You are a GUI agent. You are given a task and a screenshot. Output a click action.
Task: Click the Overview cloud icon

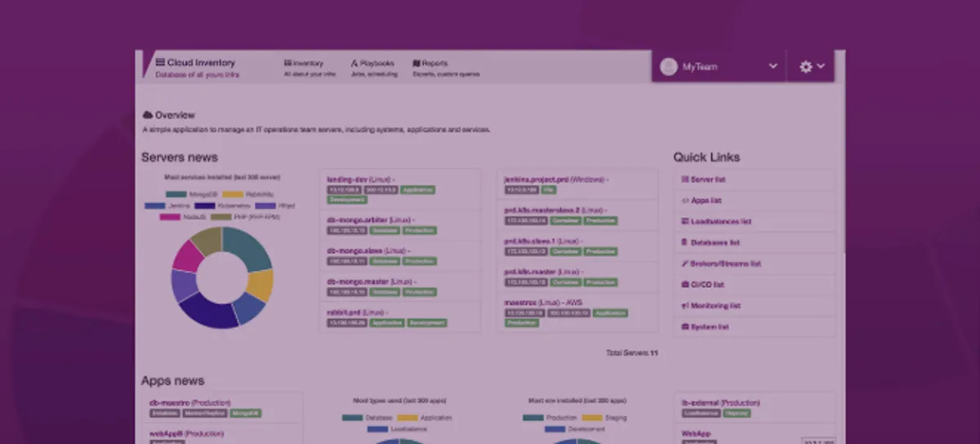click(x=147, y=115)
